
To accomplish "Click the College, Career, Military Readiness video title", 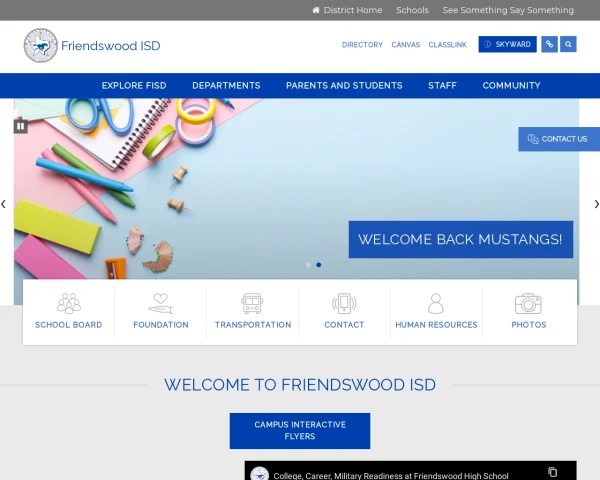I will tap(391, 475).
